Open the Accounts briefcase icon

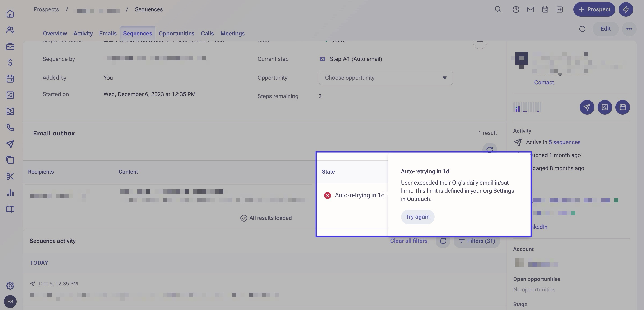click(10, 46)
